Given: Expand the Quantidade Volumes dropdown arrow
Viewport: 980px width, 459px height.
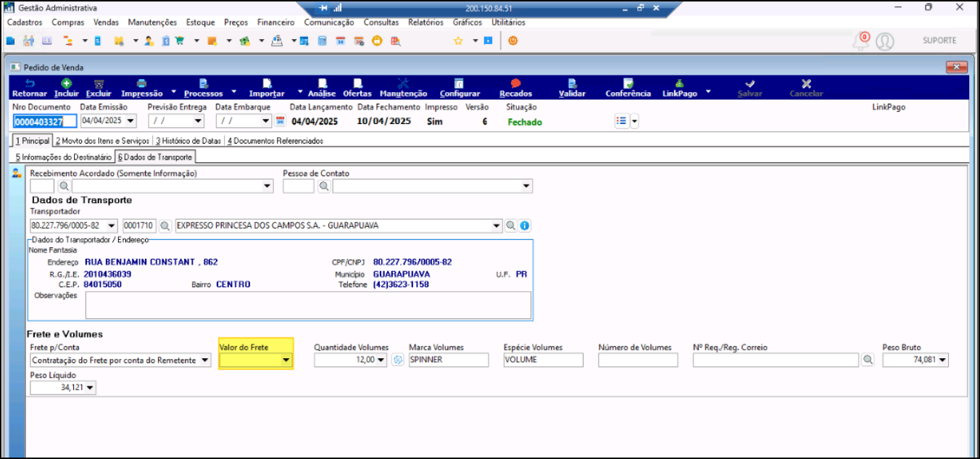Looking at the screenshot, I should [x=382, y=360].
